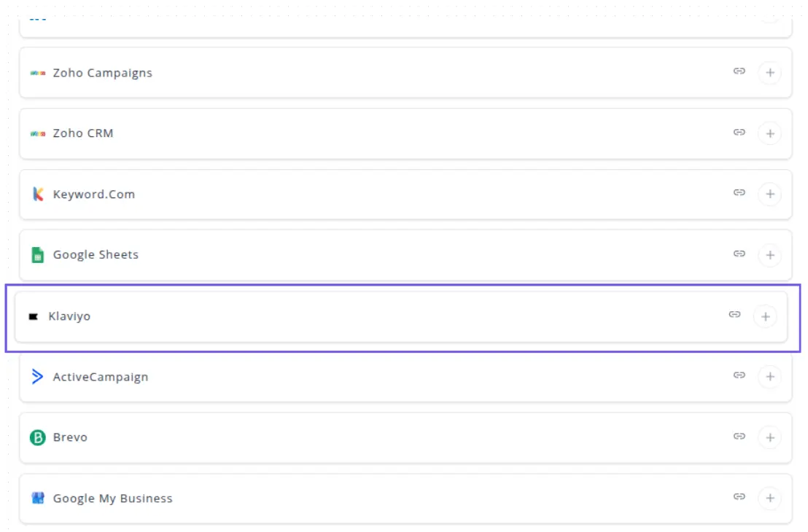Click the Keyword.Com link icon
The image size is (808, 532).
[739, 192]
